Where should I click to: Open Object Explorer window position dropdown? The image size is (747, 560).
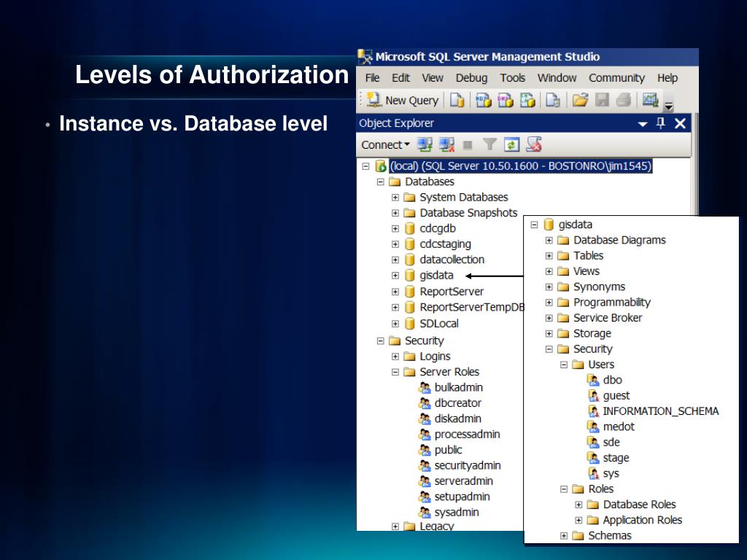pos(643,124)
